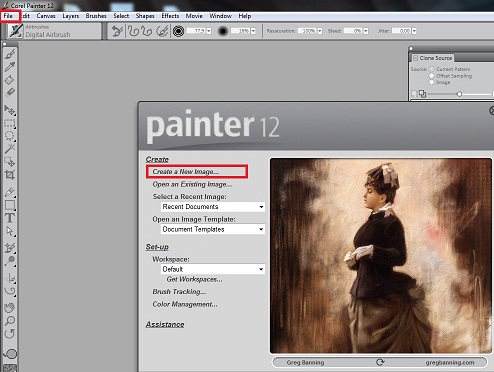Click the Clone Source panel tab

coord(433,58)
